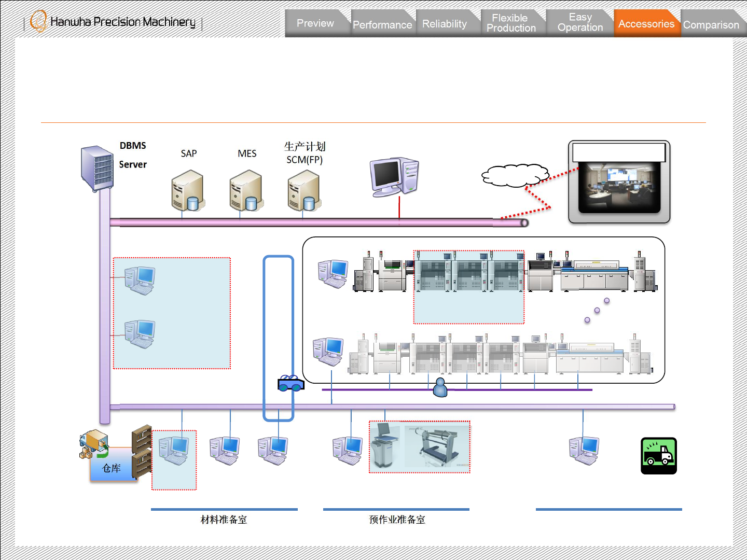The width and height of the screenshot is (747, 560).
Task: Click the highlighted Accessories tab
Action: (x=646, y=24)
